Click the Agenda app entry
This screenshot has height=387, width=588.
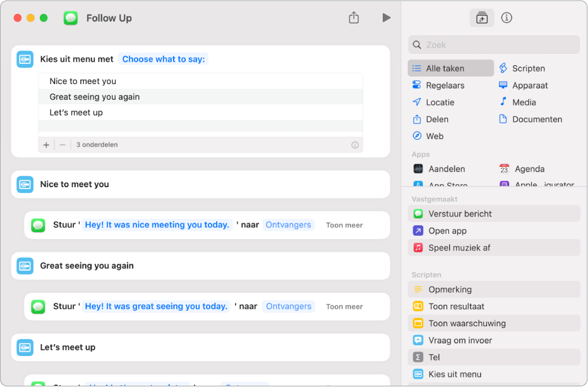tap(529, 169)
